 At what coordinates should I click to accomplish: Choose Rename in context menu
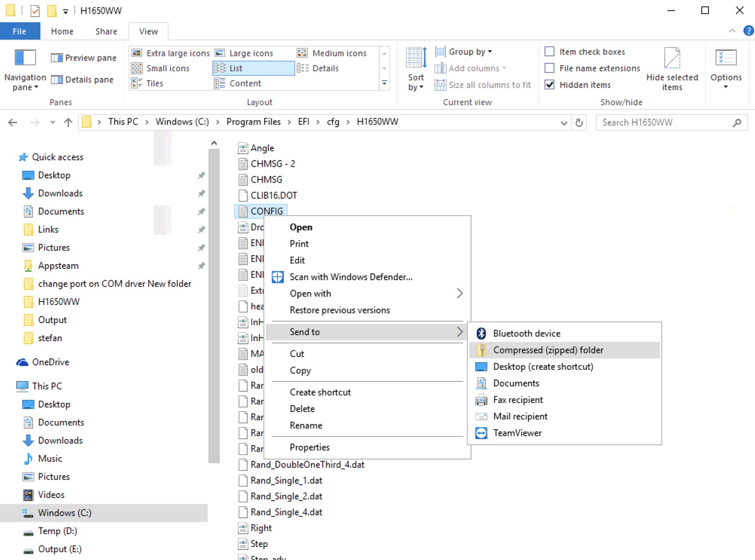[367, 426]
